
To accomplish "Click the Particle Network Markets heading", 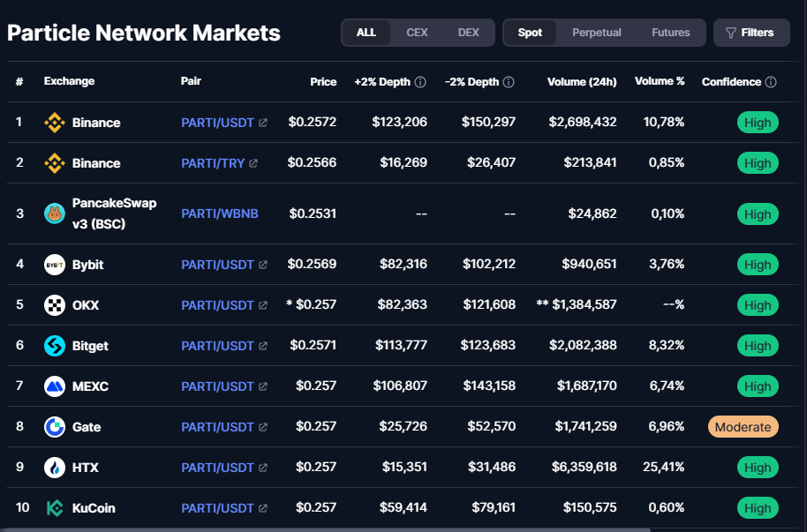I will point(144,33).
